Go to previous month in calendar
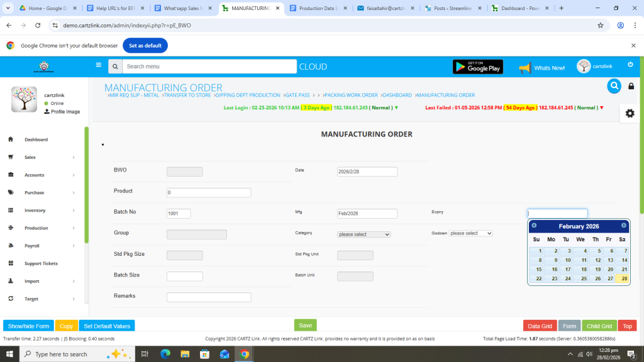 (x=534, y=226)
